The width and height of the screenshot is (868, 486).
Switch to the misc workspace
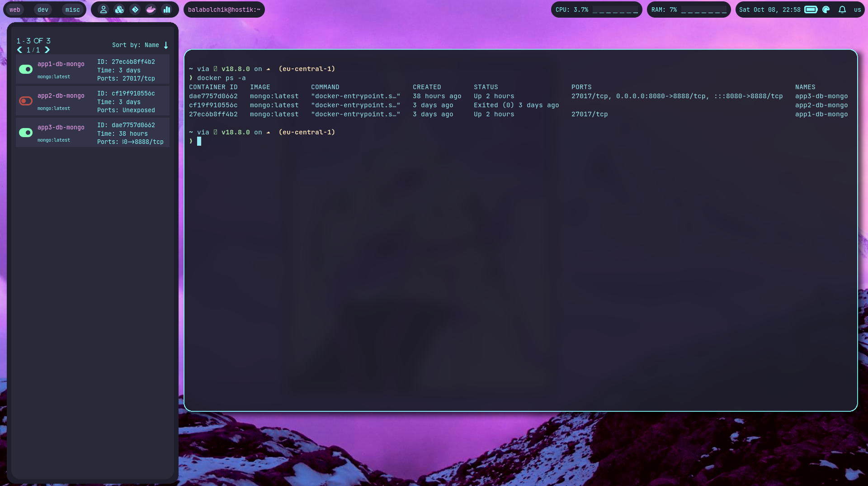click(72, 10)
